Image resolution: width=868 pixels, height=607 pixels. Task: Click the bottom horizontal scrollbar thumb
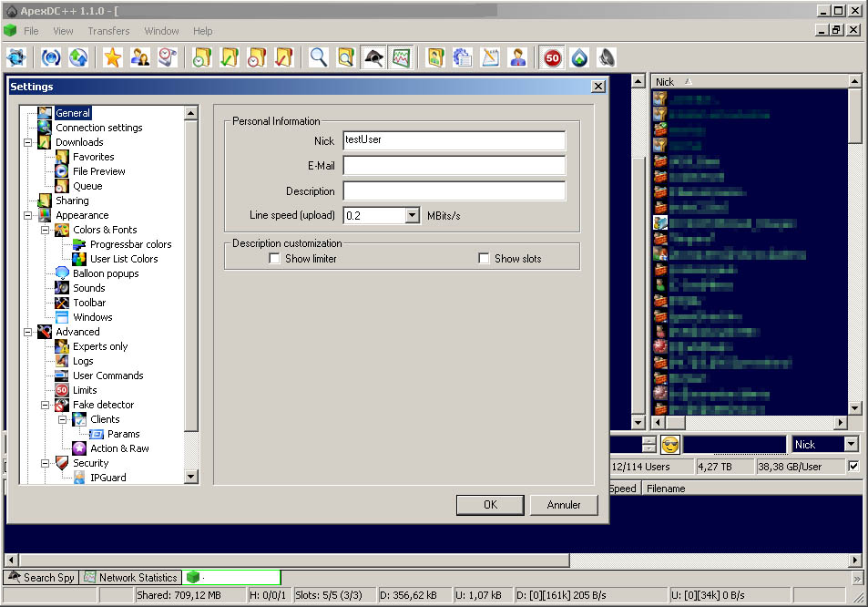tap(294, 560)
